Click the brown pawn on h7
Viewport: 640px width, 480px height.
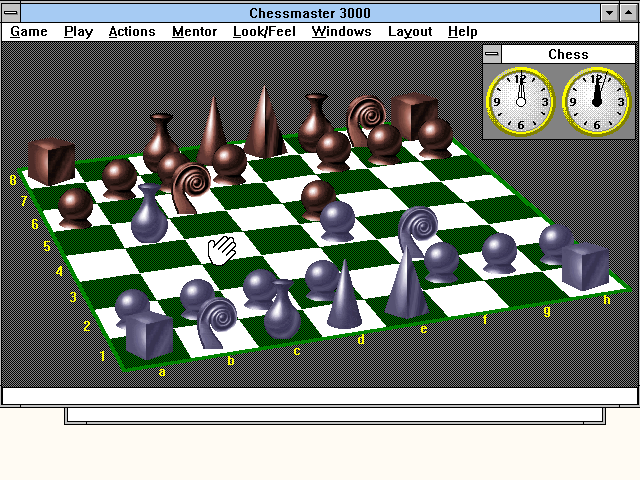(435, 138)
